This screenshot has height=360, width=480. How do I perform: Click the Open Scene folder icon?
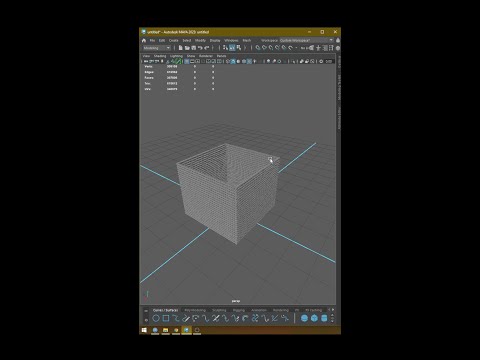[x=187, y=48]
